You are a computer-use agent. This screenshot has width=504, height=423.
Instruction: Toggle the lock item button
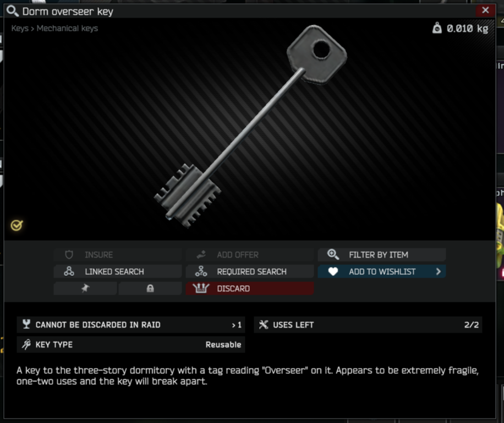150,288
